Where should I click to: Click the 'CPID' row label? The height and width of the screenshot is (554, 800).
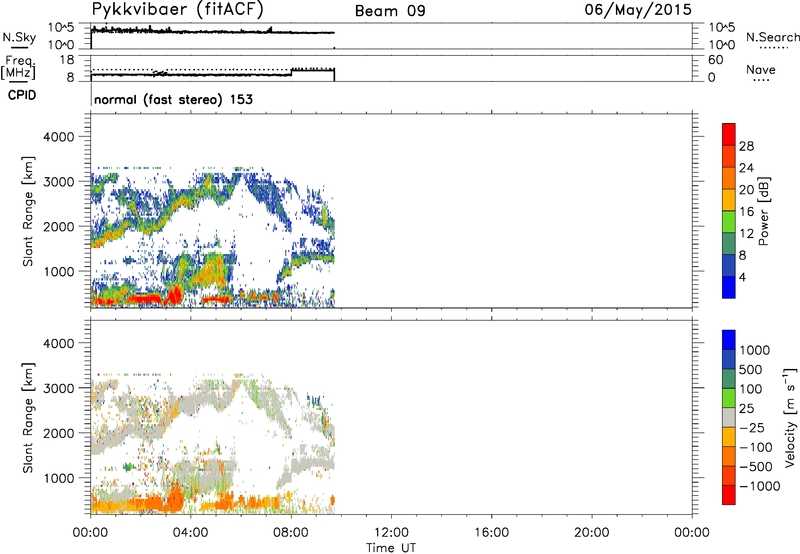[22, 95]
